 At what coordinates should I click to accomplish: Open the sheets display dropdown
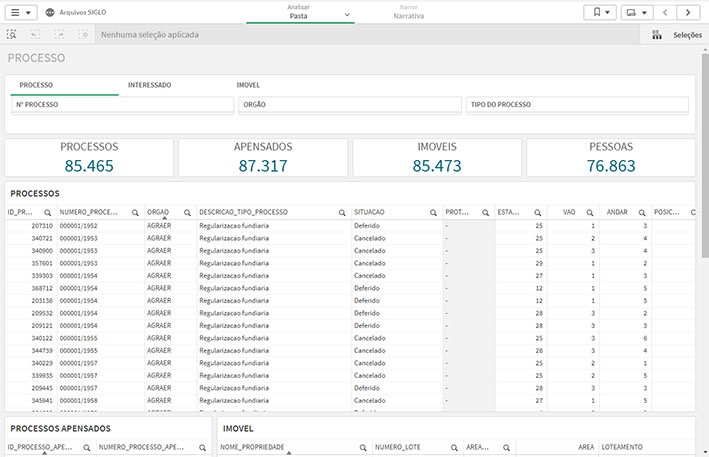637,12
